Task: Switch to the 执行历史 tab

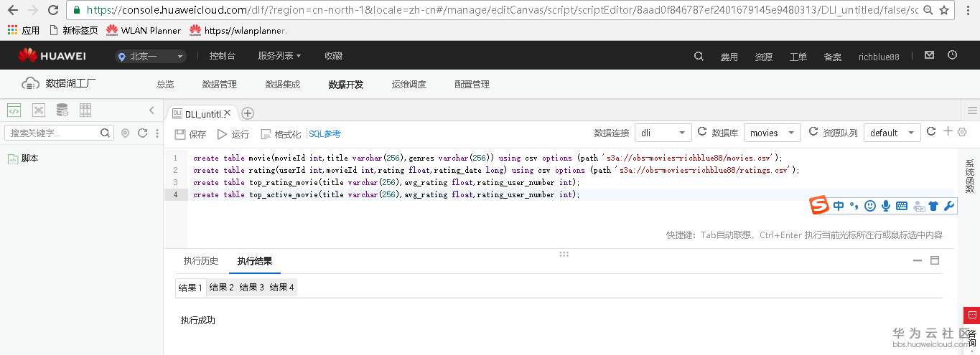Action: (201, 261)
